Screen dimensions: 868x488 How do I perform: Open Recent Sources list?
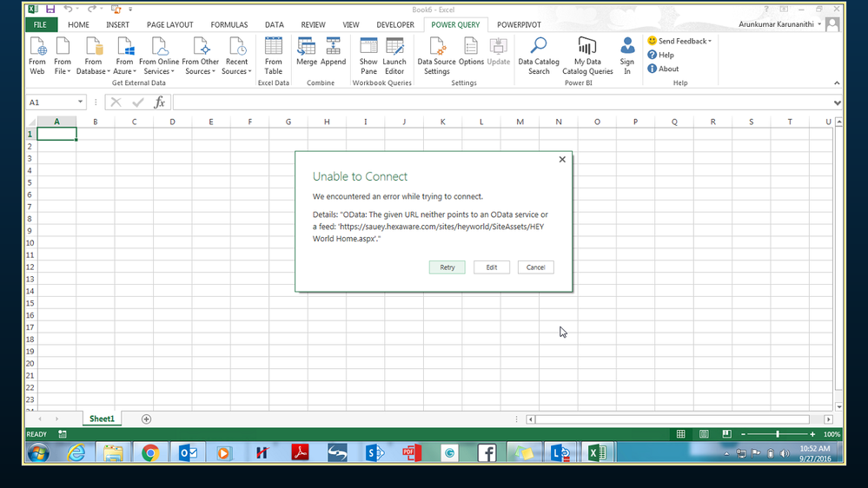[237, 56]
